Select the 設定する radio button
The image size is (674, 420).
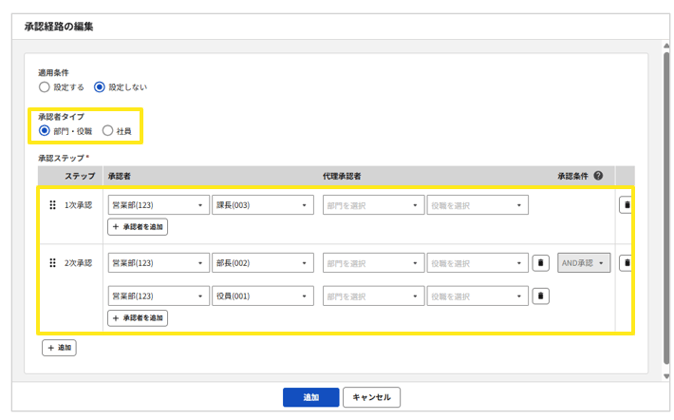click(44, 87)
